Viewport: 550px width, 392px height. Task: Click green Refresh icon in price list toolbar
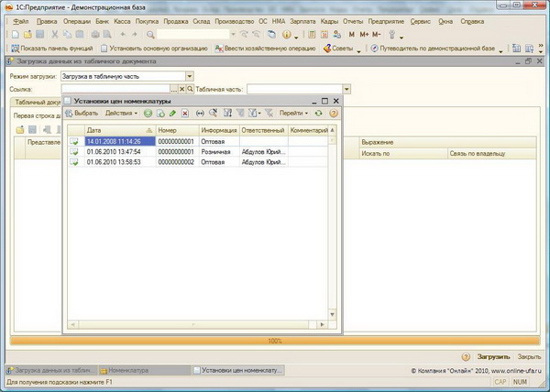(318, 114)
